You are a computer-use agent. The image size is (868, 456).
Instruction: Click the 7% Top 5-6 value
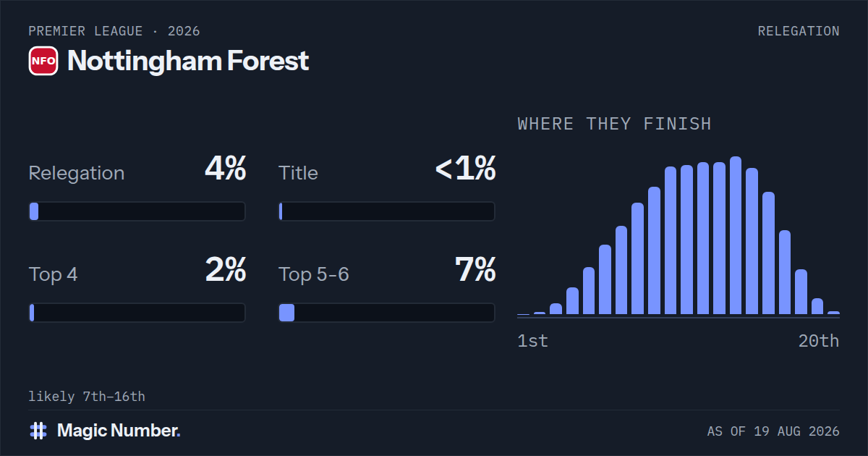475,271
